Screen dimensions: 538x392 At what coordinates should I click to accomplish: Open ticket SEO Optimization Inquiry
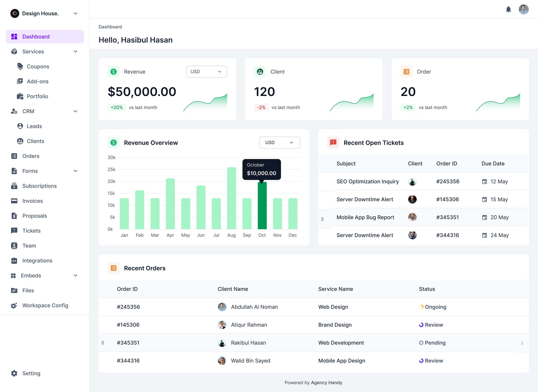click(x=367, y=181)
